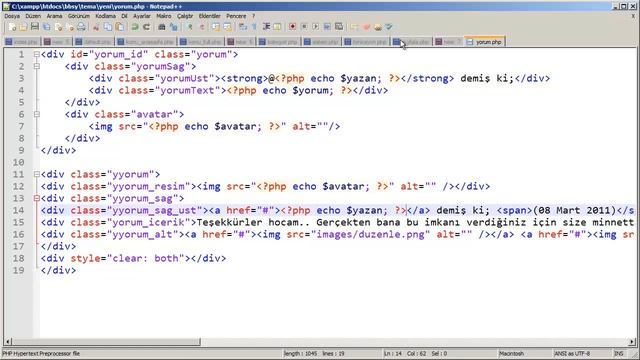Click 'PHP Hypertext Preprocessor file' status text

[x=41, y=353]
